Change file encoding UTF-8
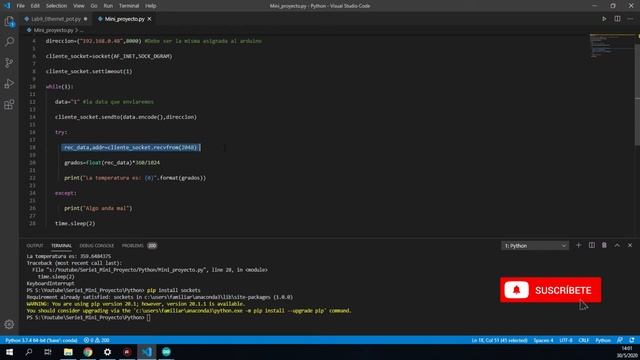 [x=566, y=340]
